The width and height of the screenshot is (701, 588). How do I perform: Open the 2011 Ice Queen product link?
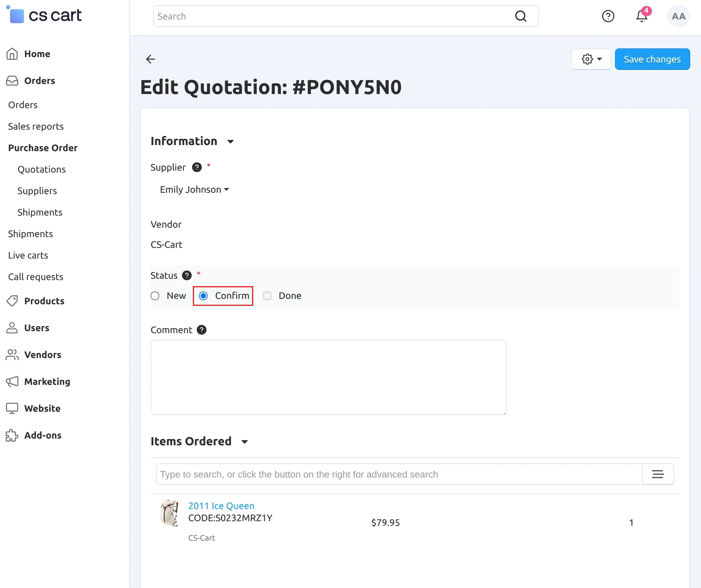coord(221,506)
